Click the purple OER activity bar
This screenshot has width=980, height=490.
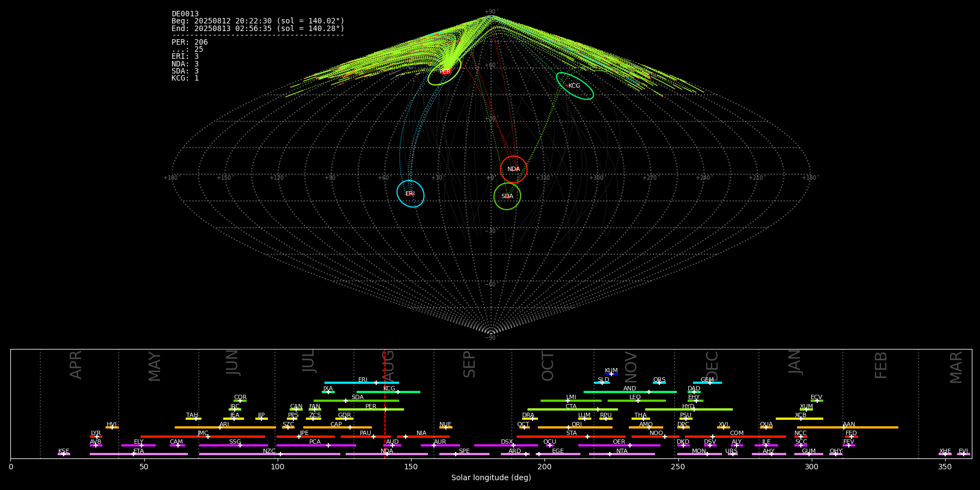point(619,445)
